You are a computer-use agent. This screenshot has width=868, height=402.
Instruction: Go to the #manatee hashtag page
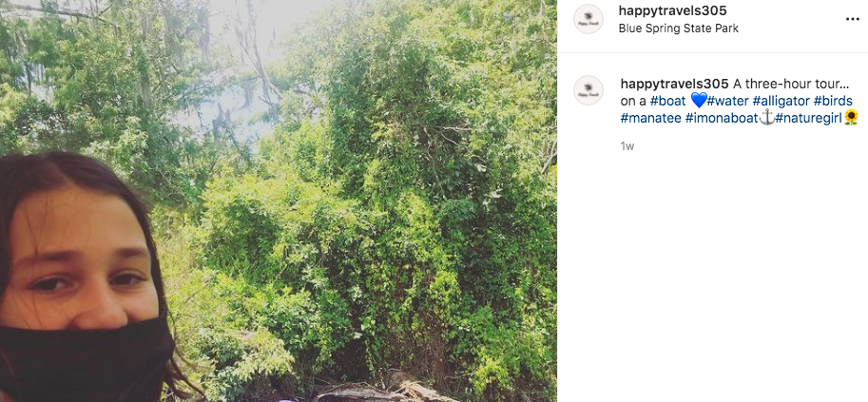coord(650,118)
